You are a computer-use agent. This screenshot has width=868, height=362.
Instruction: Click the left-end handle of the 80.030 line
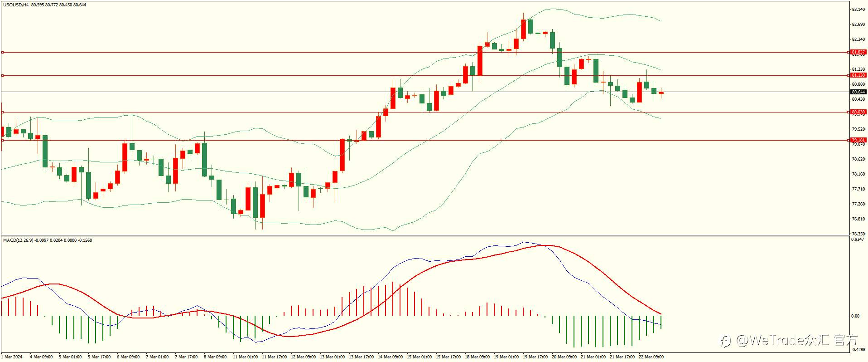[2, 112]
